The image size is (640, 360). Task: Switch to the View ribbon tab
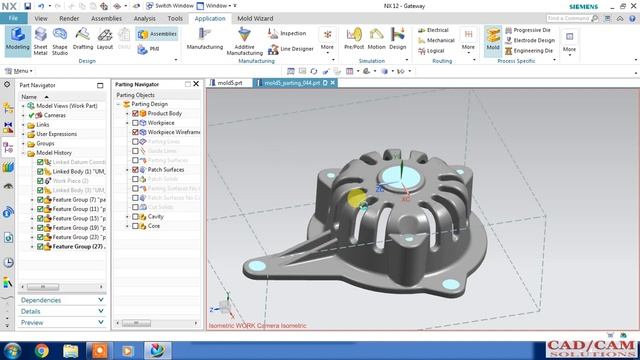41,18
